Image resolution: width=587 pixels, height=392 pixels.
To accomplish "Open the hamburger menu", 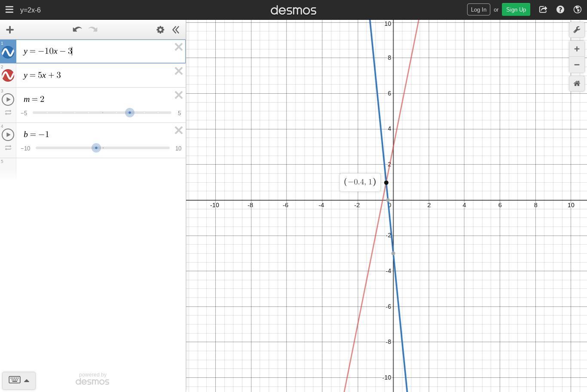I will coord(9,9).
